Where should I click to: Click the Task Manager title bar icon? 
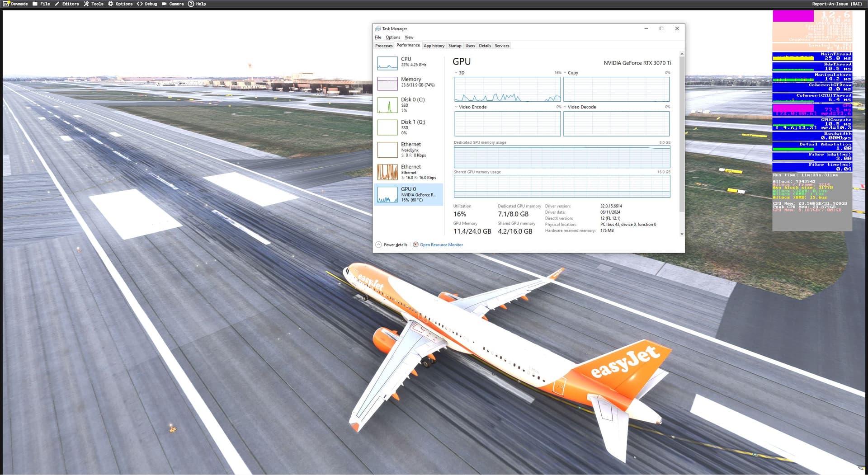coord(378,29)
